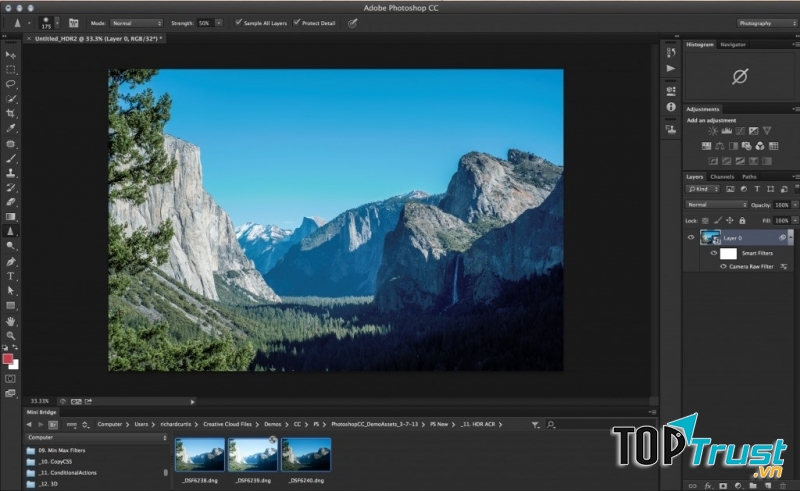The image size is (800, 491).
Task: Select the Rectangular Marquee tool
Action: [x=10, y=69]
